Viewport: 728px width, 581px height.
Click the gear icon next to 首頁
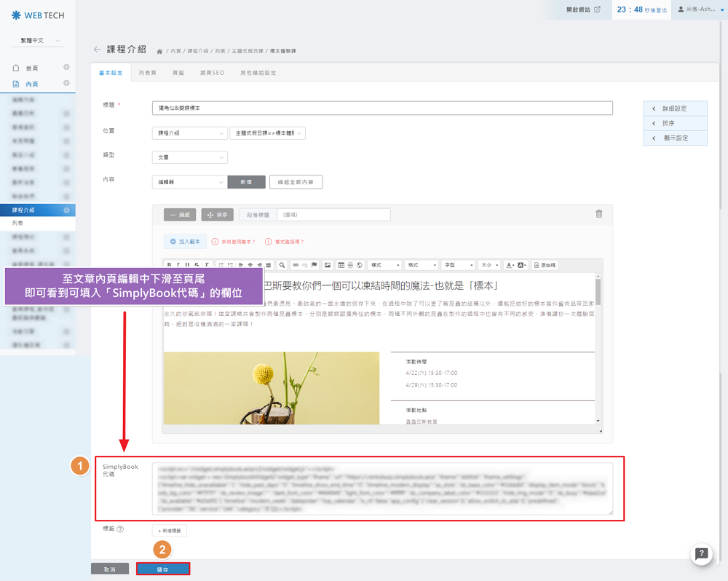66,68
